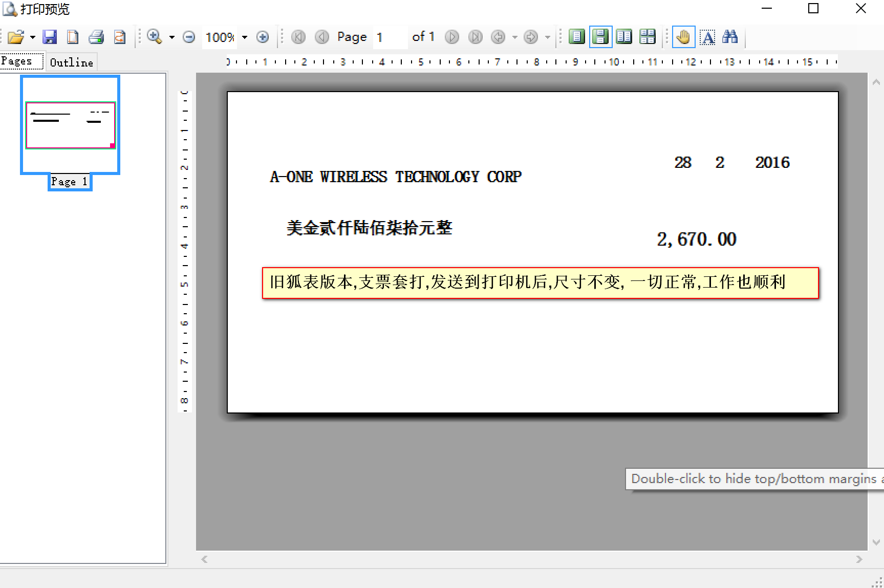Click the amount 2,670.00 on the page
884x588 pixels.
point(697,239)
